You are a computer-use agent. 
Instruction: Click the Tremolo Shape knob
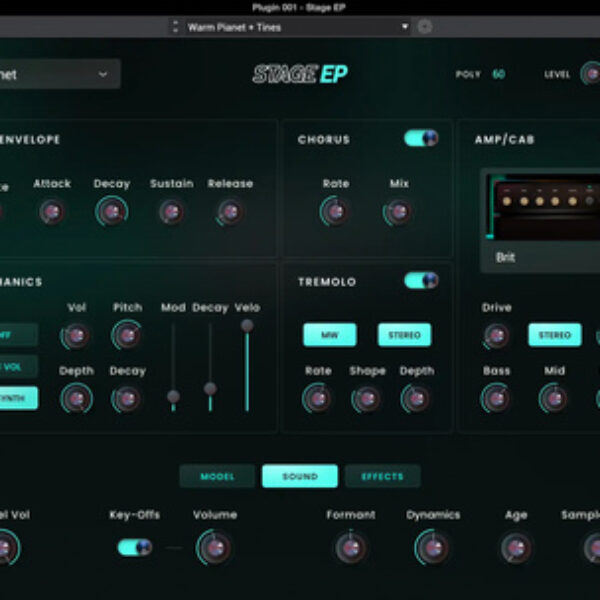(367, 398)
